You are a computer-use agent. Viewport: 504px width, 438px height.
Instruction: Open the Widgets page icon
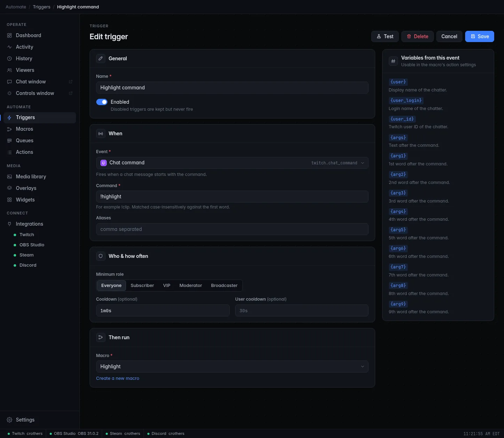[9, 200]
